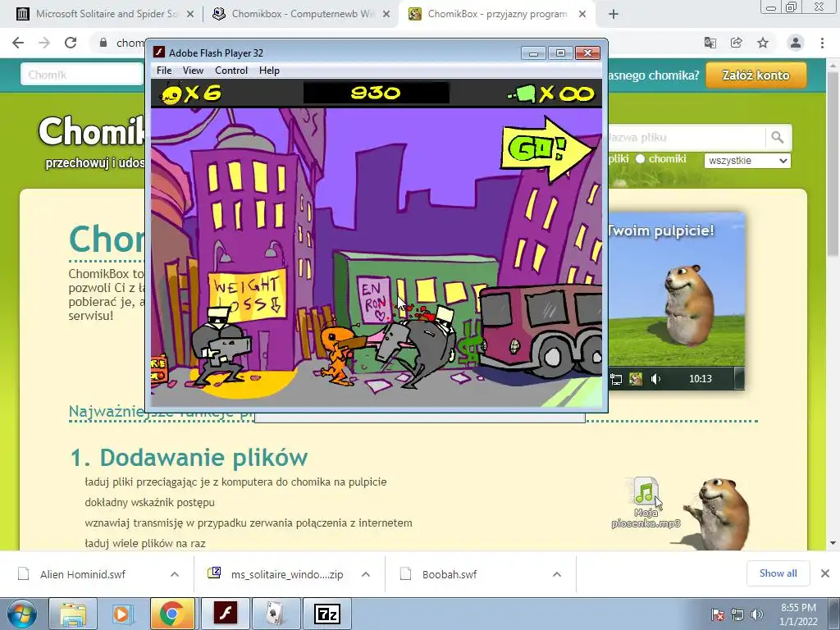The image size is (840, 630).
Task: Open the downloaded ms_solitaire zip file
Action: 286,574
